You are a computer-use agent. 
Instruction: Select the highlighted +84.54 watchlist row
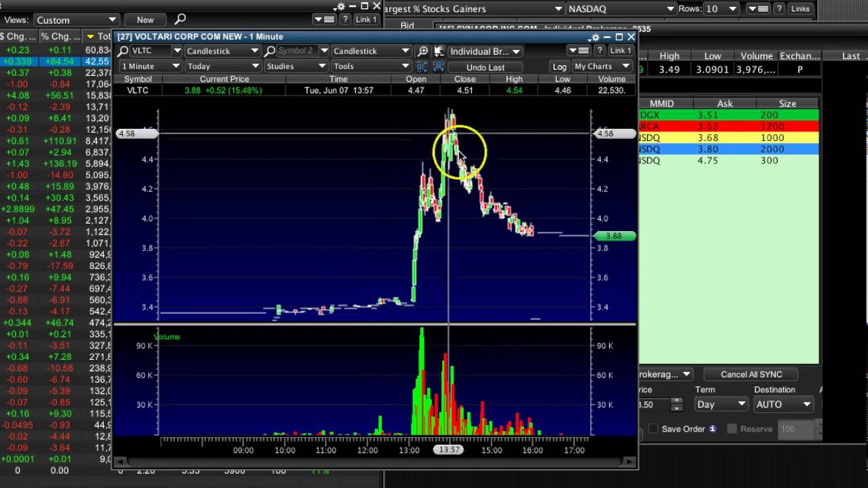pyautogui.click(x=56, y=62)
